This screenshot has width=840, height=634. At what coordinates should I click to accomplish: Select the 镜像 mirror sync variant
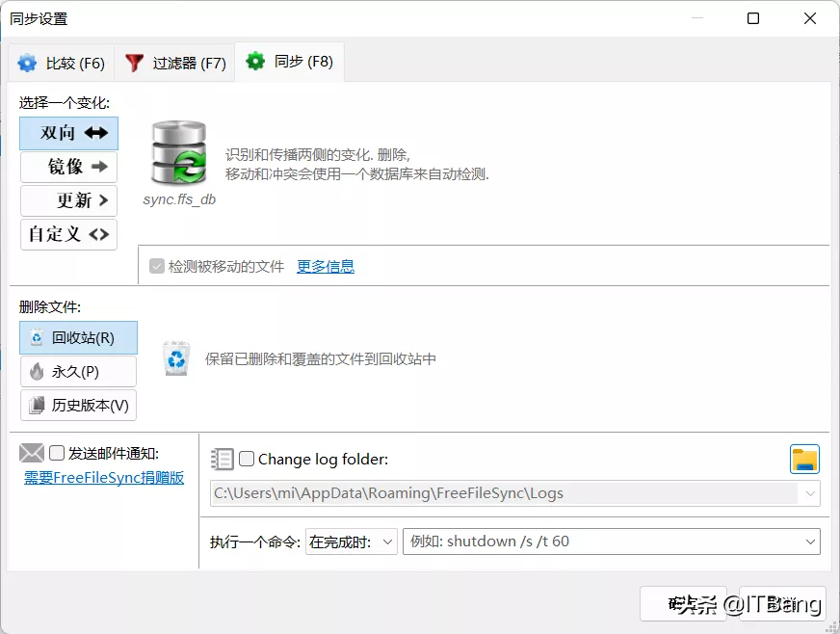point(69,167)
